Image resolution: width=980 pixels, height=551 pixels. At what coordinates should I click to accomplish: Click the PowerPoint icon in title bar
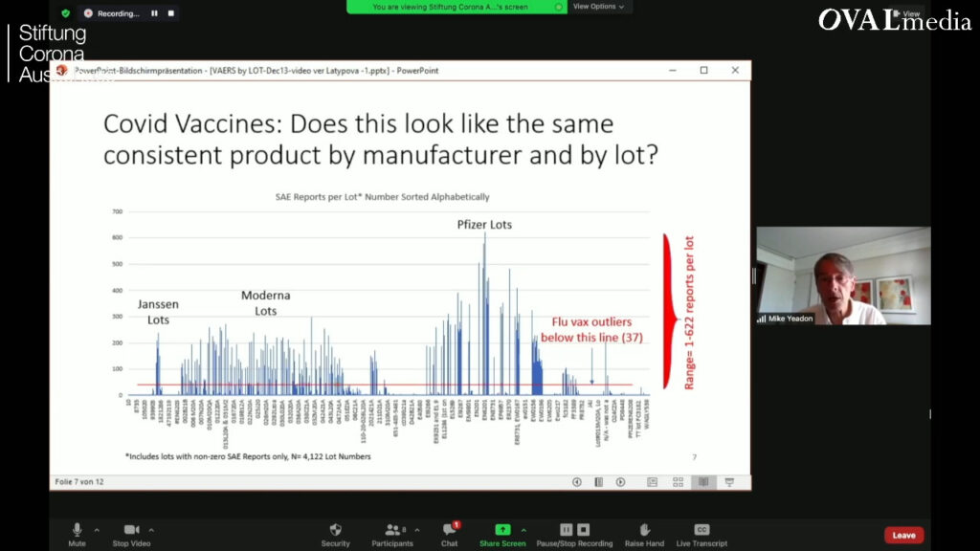(x=61, y=71)
